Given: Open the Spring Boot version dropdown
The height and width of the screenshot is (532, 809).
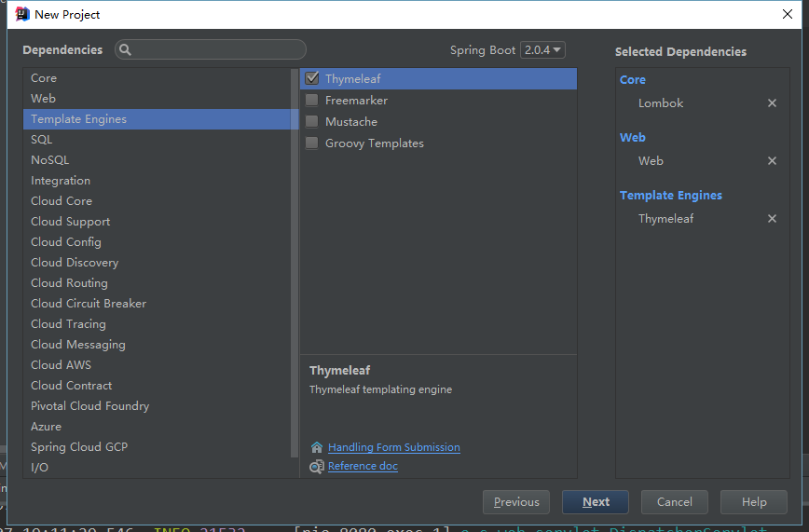Looking at the screenshot, I should point(542,50).
